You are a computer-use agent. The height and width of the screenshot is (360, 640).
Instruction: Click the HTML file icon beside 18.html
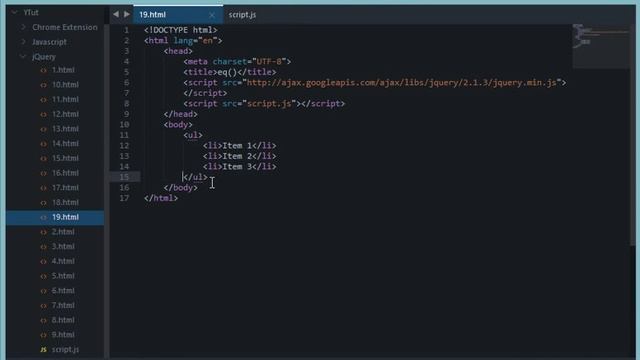pyautogui.click(x=44, y=202)
